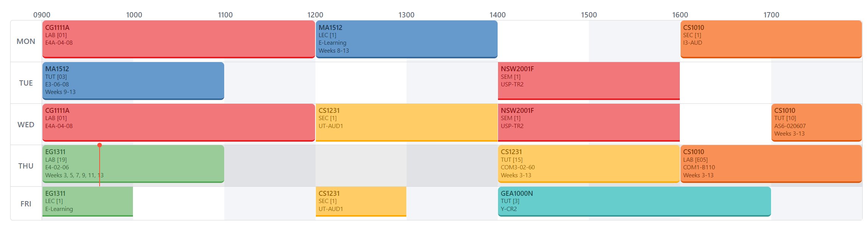Select the EG1311 LAB [19] block on Thursday
The height and width of the screenshot is (228, 868).
(151, 164)
